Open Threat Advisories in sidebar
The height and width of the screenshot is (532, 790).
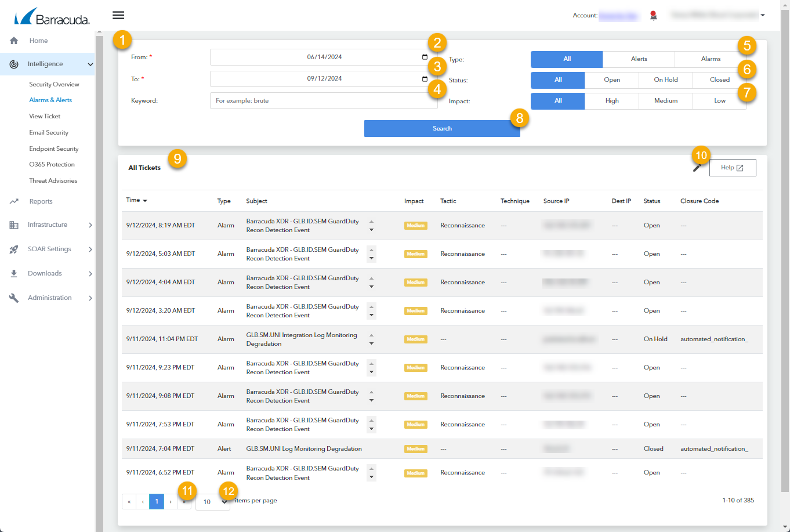point(53,181)
